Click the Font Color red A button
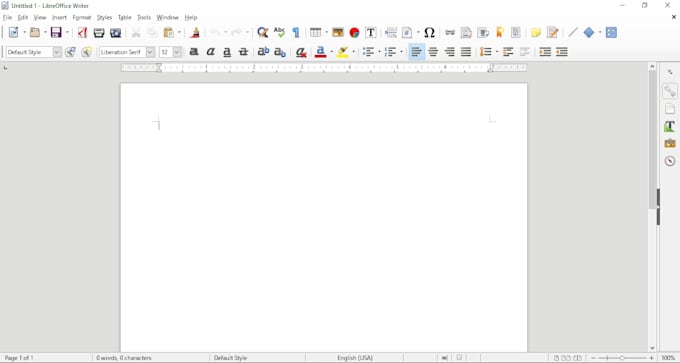The height and width of the screenshot is (363, 680). click(320, 52)
